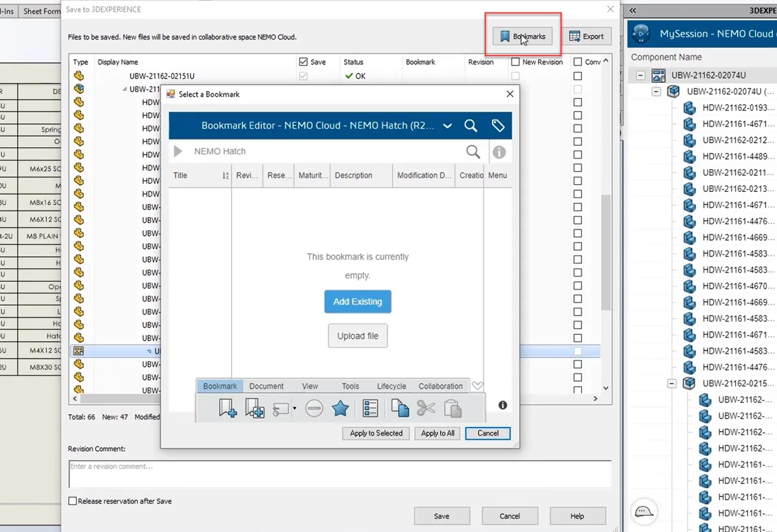Screen dimensions: 777x532
Task: Toggle the New Revision header checkbox
Action: 515,62
